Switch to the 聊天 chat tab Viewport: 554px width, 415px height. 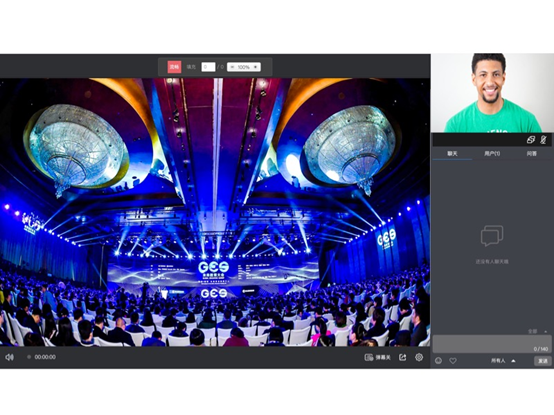pos(452,154)
